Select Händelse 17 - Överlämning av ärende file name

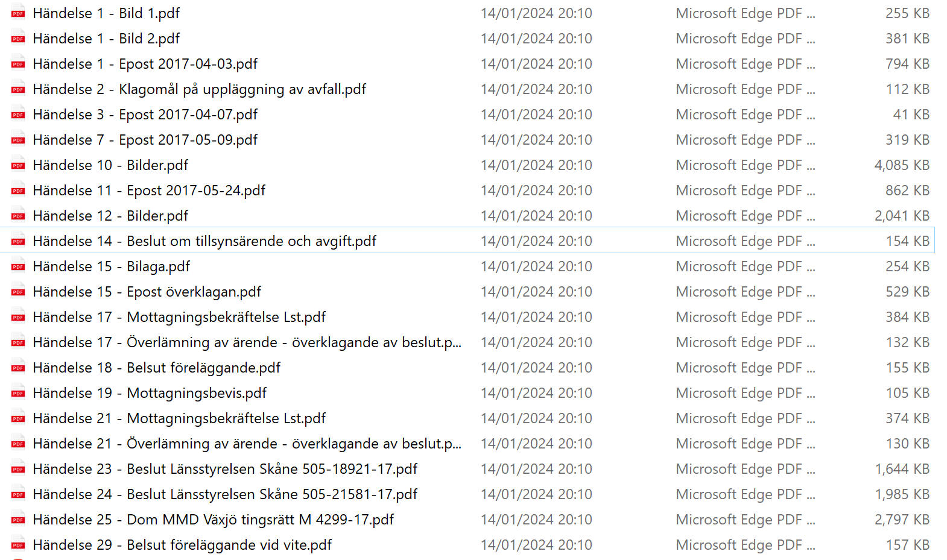(x=247, y=342)
